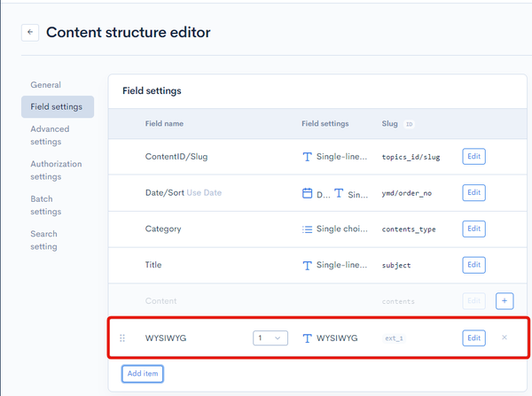Click the WYSIWYG field name
The height and width of the screenshot is (396, 532).
pyautogui.click(x=166, y=338)
